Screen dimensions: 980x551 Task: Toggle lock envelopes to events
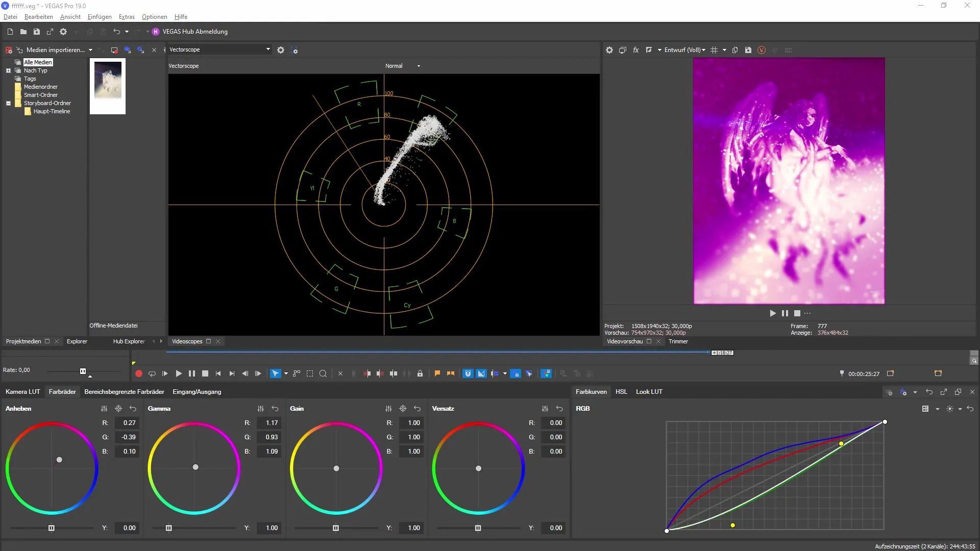pyautogui.click(x=516, y=374)
